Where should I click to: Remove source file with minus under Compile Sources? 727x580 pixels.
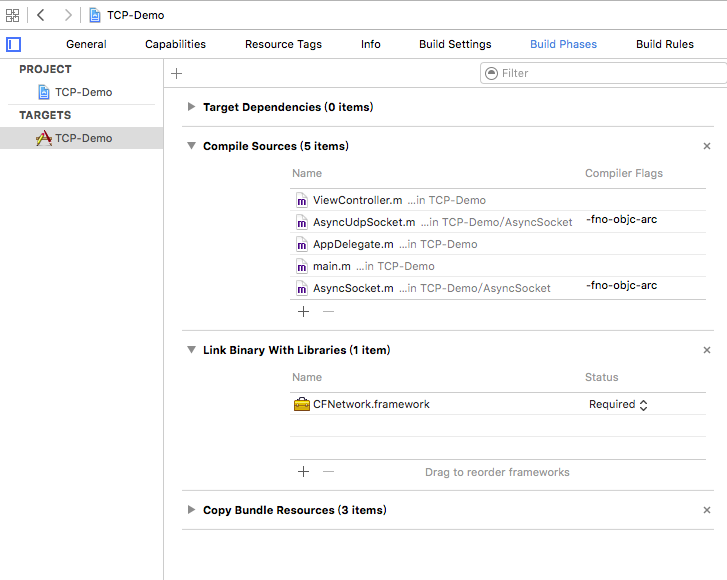coord(328,312)
